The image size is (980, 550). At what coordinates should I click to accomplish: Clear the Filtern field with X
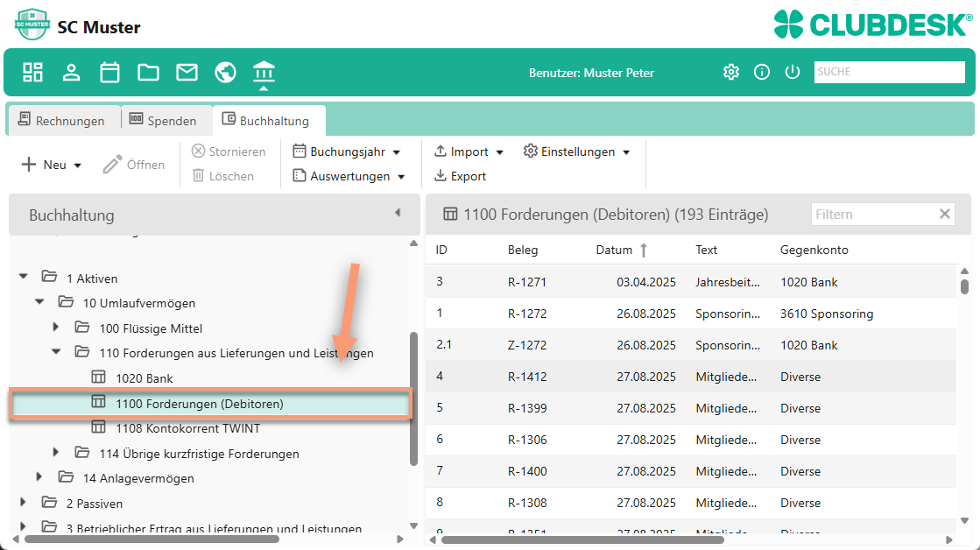(x=944, y=215)
